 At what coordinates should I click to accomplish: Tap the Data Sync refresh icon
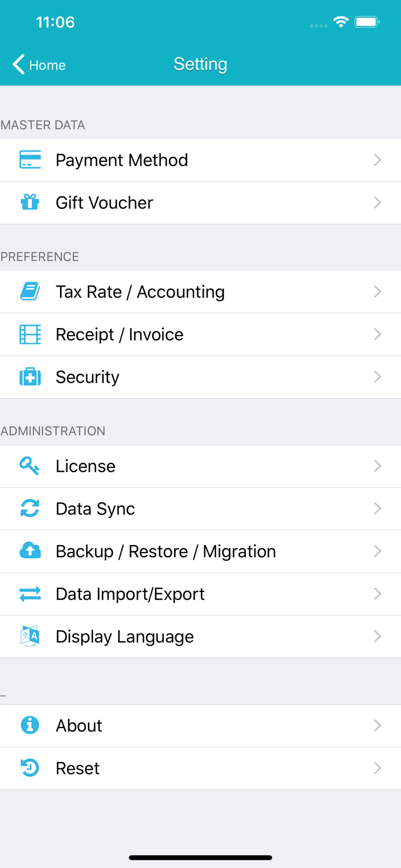[30, 509]
